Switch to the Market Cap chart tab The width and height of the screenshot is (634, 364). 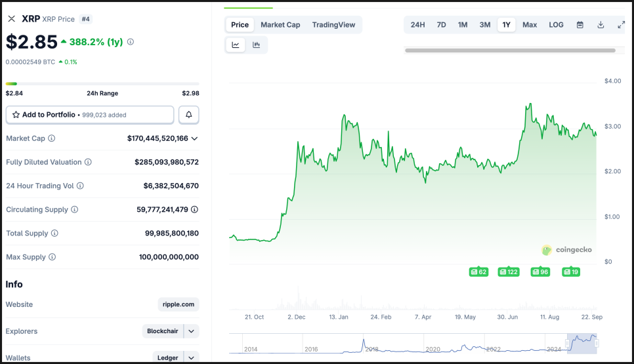(x=280, y=25)
